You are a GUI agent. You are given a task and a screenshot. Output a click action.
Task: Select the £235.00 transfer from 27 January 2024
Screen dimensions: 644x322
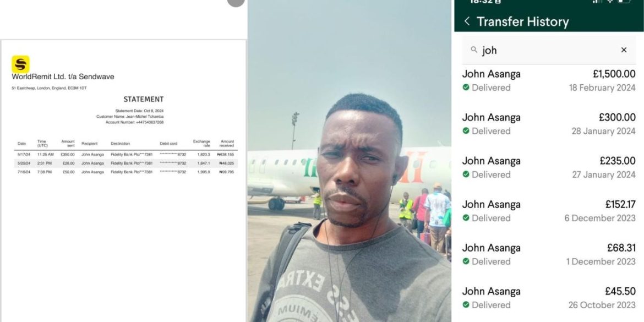pos(549,167)
